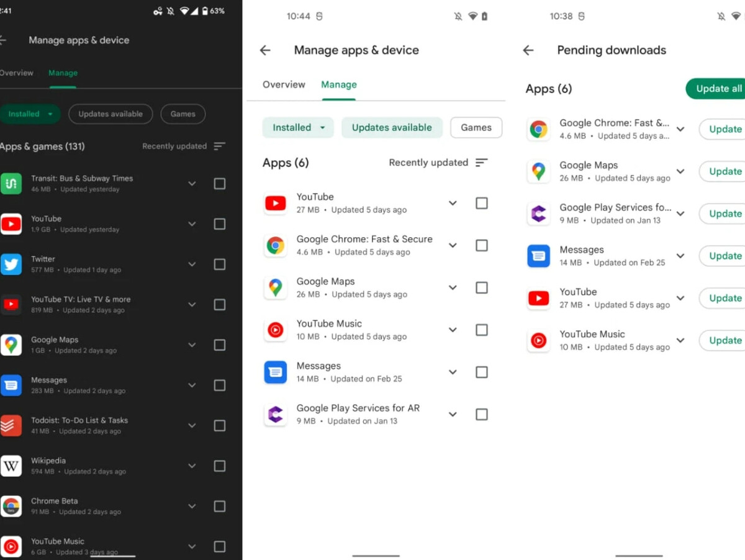This screenshot has width=745, height=560.
Task: Tap dark panel Recently updated sort label
Action: coord(174,147)
